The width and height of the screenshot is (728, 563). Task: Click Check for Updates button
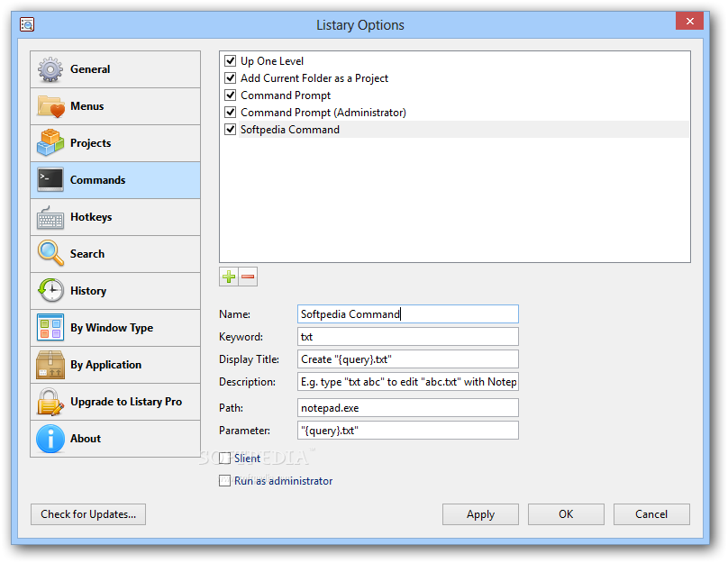(x=88, y=514)
